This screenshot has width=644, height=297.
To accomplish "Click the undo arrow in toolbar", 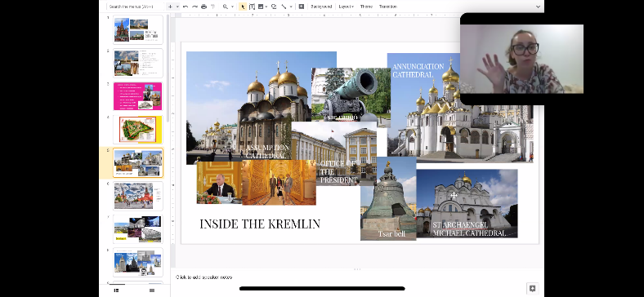I will point(186,7).
